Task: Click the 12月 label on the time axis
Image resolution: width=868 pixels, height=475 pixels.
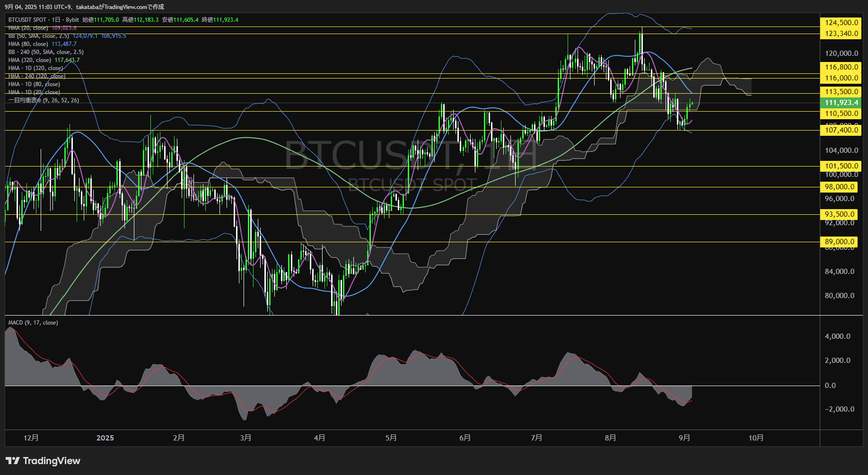Action: (31, 438)
